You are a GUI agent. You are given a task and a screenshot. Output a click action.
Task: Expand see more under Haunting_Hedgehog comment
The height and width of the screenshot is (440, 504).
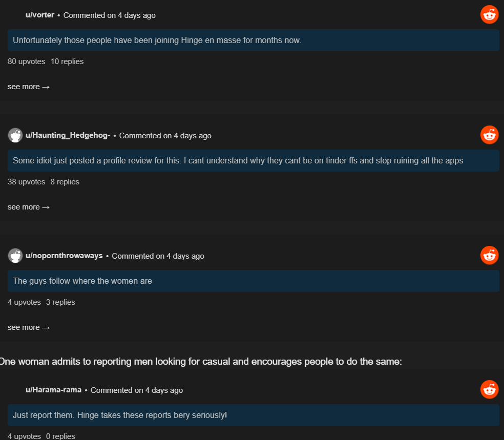tap(28, 207)
